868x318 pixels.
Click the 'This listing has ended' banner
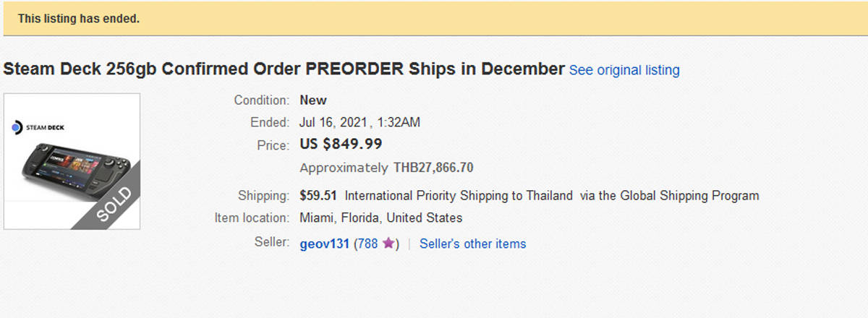tap(78, 19)
